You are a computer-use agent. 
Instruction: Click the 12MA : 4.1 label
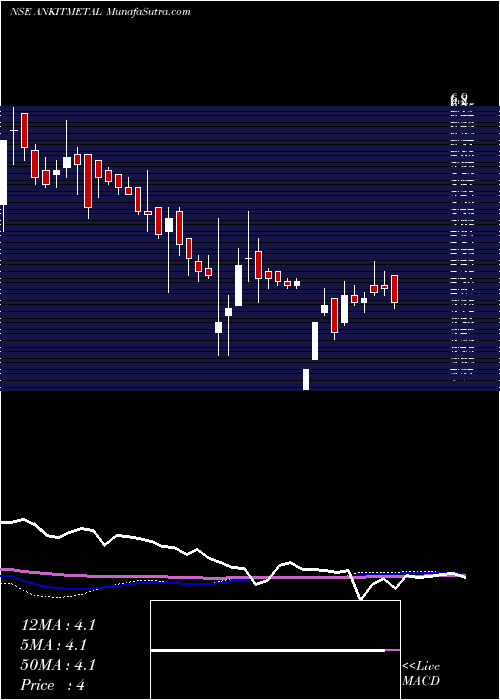pos(58,625)
